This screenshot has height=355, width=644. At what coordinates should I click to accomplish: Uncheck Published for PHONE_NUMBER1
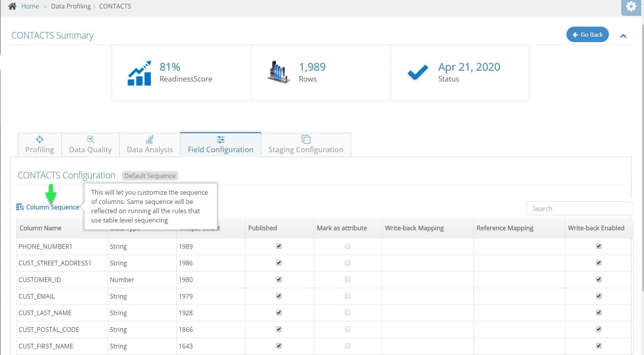point(279,246)
